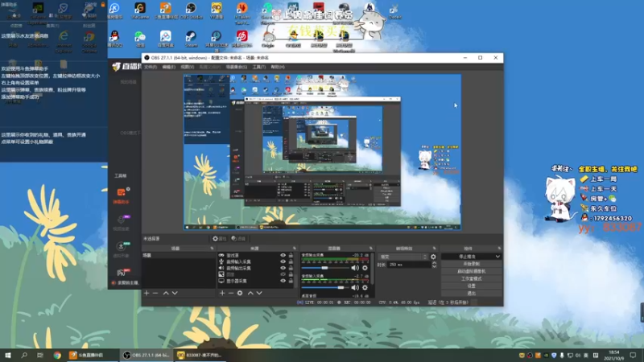This screenshot has width=644, height=362.
Task: Adjust 音频输出采集 volume slider
Action: [x=324, y=268]
